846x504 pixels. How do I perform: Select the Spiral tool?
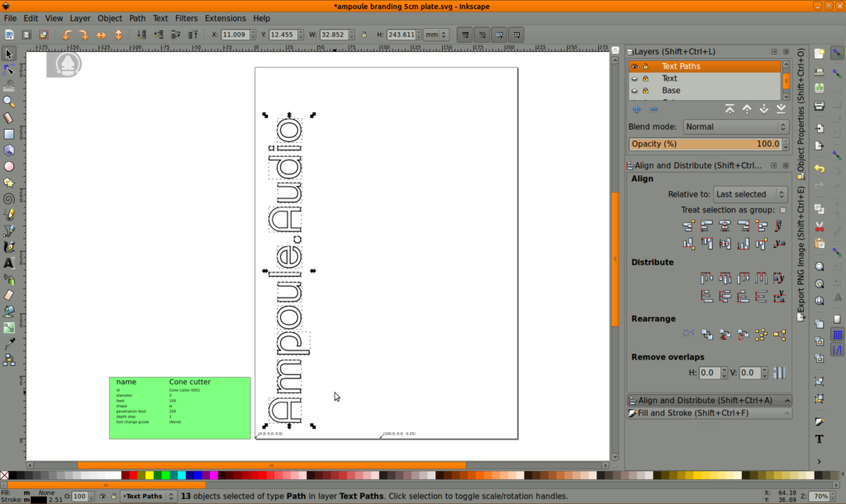coord(8,198)
